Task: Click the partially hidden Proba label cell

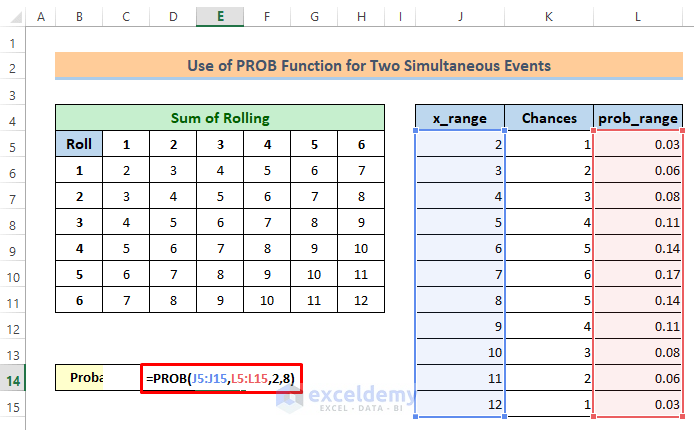Action: click(97, 378)
